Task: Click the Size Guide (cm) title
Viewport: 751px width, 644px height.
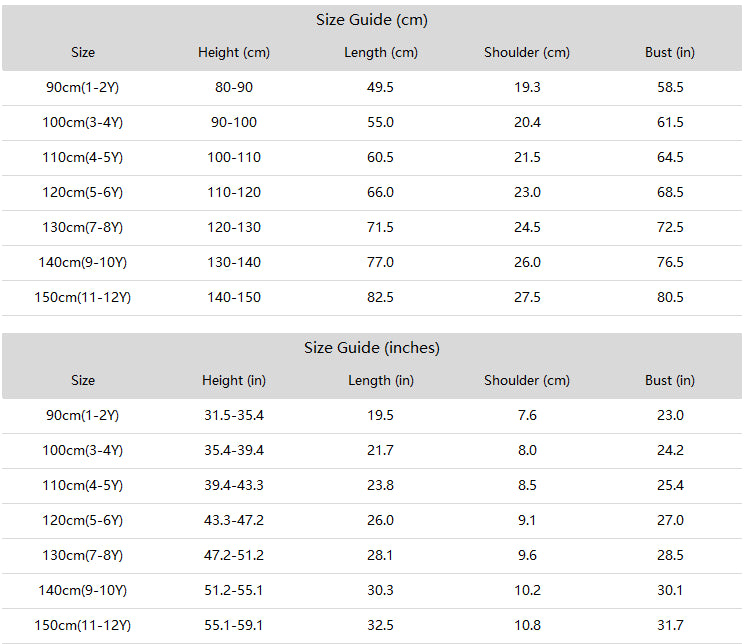Action: pos(372,20)
